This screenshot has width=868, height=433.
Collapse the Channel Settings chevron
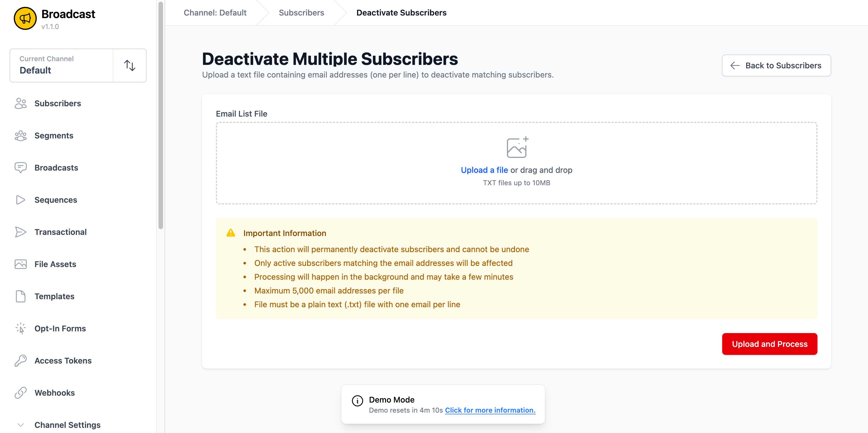pos(21,425)
